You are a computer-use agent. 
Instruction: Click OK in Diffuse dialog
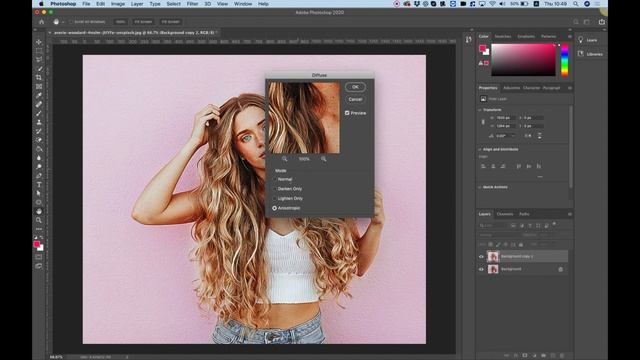click(x=355, y=87)
